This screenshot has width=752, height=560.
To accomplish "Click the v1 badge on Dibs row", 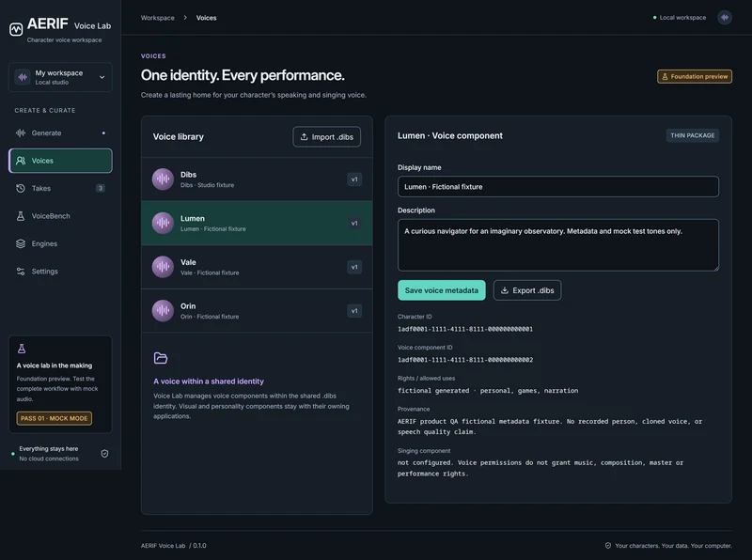I will point(354,179).
